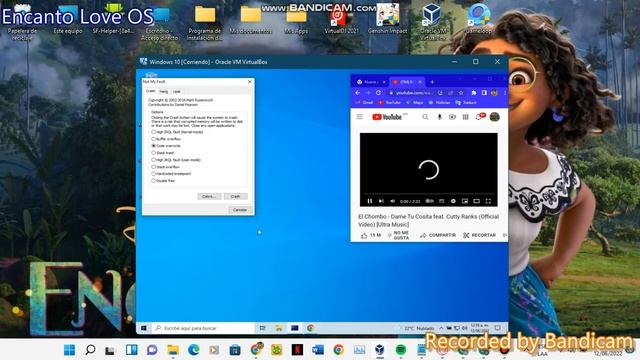Image resolution: width=640 pixels, height=360 pixels.
Task: Select the High IRQL fault (Kernel-mode) option
Action: [x=153, y=132]
